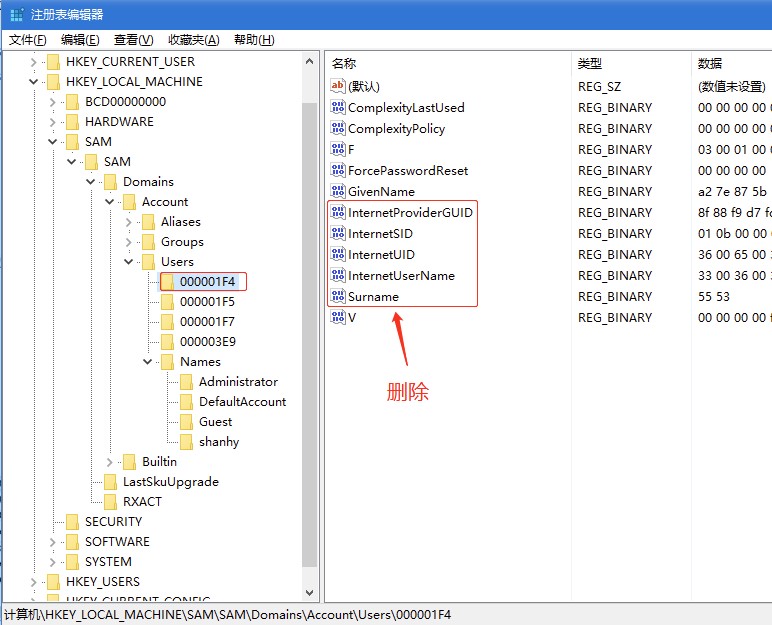Click the binary icon beside InternetSID

[x=338, y=233]
